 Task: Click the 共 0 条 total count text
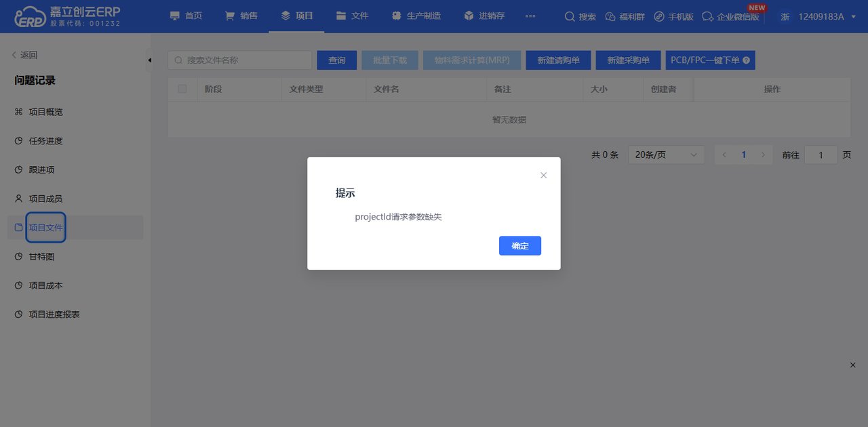coord(605,155)
